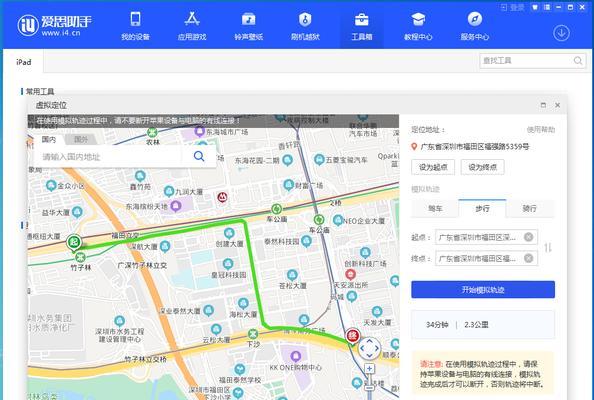The width and height of the screenshot is (594, 400).
Task: Select the iPad device tab
Action: (23, 62)
